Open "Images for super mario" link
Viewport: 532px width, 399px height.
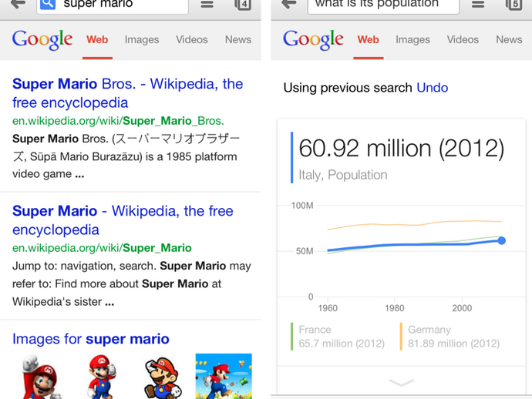pos(91,339)
